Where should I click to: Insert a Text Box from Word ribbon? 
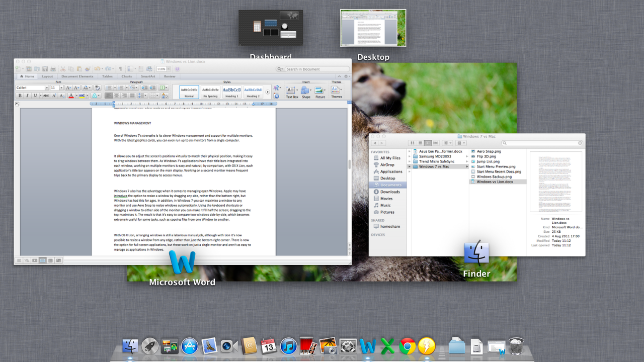tap(292, 91)
